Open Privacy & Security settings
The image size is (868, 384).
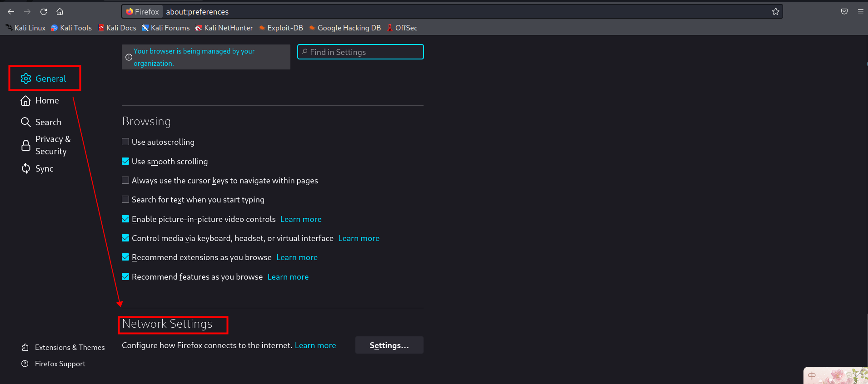[x=46, y=145]
